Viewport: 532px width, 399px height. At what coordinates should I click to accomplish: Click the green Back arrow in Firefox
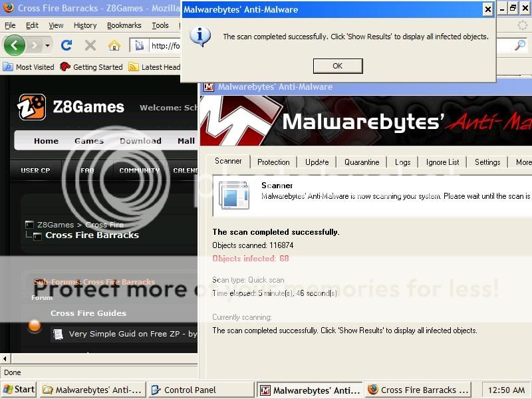[x=15, y=45]
